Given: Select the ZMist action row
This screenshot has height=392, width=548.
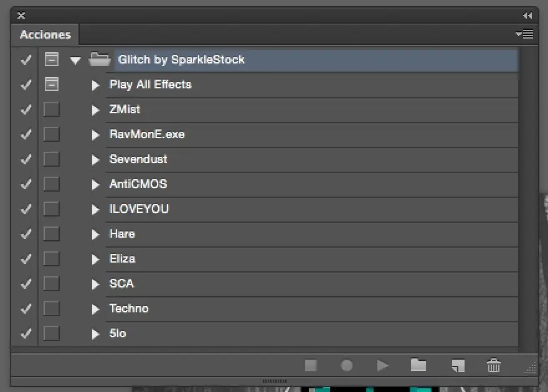Looking at the screenshot, I should (312, 110).
